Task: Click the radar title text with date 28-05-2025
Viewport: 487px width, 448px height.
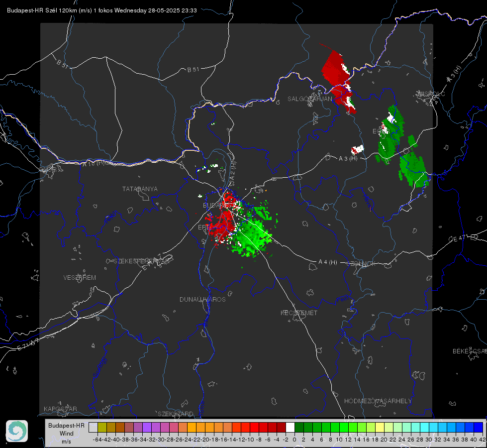Action: (102, 10)
